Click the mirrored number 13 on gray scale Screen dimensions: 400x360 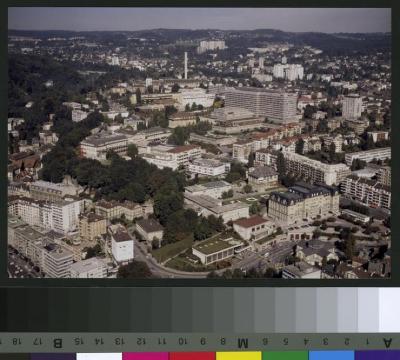click(119, 341)
